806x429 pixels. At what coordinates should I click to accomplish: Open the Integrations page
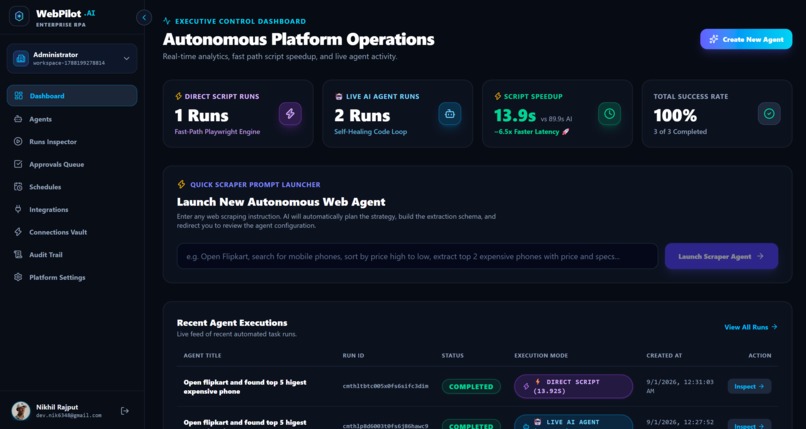click(72, 210)
